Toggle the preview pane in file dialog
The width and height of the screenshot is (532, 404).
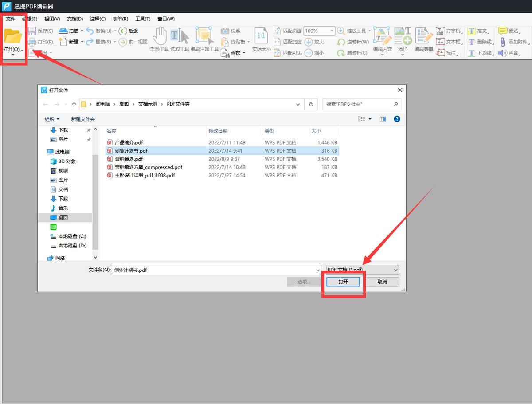point(383,119)
